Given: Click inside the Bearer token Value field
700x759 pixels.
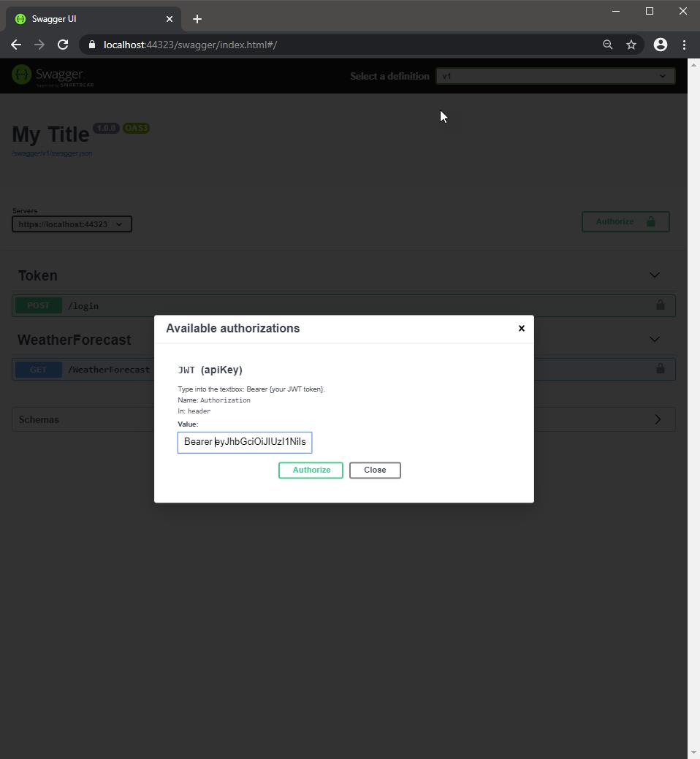Looking at the screenshot, I should tap(244, 442).
